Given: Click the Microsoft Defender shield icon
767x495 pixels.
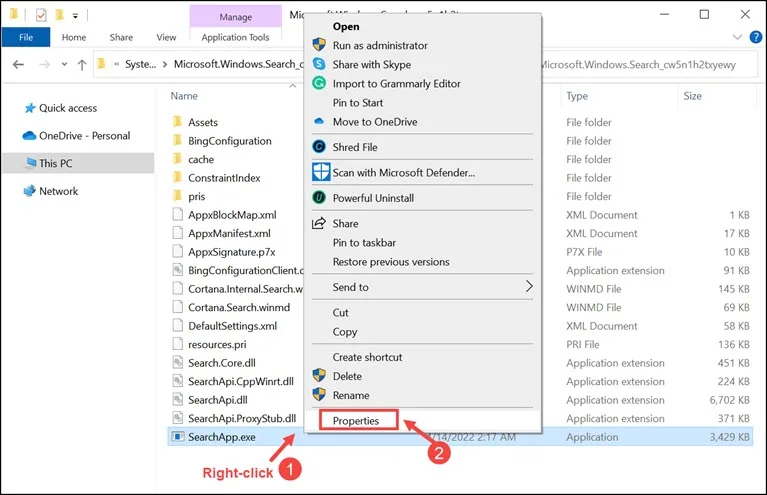Looking at the screenshot, I should coord(321,172).
